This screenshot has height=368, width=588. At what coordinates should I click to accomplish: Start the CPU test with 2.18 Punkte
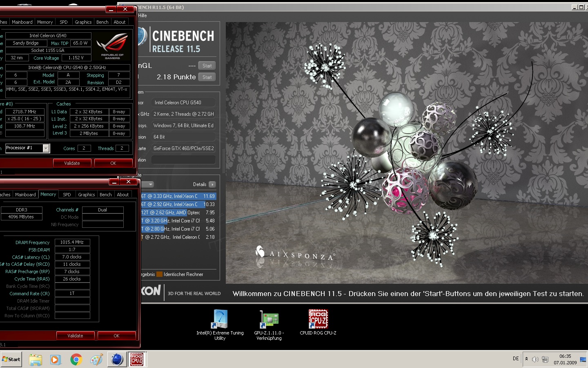pos(207,77)
